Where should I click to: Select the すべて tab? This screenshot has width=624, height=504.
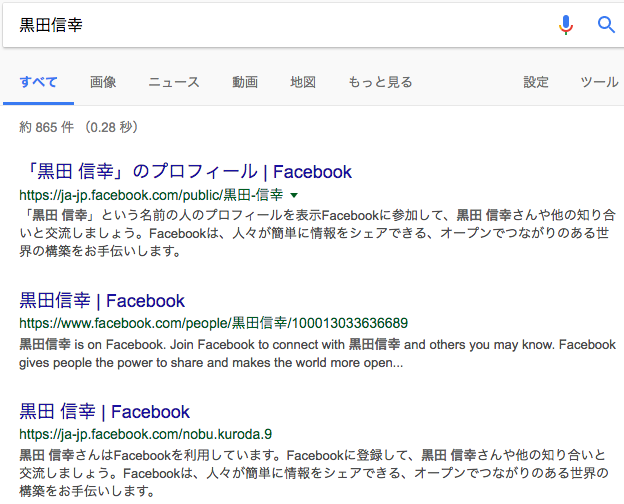pos(39,82)
